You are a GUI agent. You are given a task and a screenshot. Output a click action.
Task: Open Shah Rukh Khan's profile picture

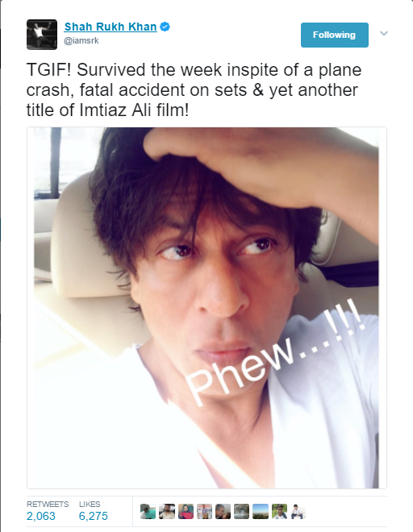(x=42, y=35)
